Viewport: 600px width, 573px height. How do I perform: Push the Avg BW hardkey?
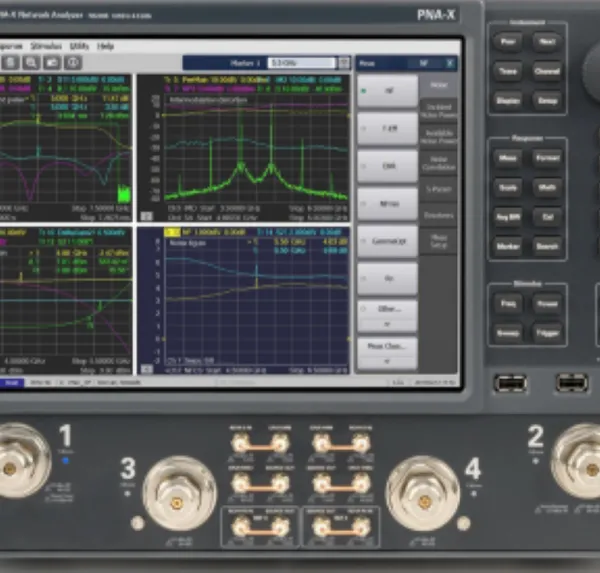point(507,217)
